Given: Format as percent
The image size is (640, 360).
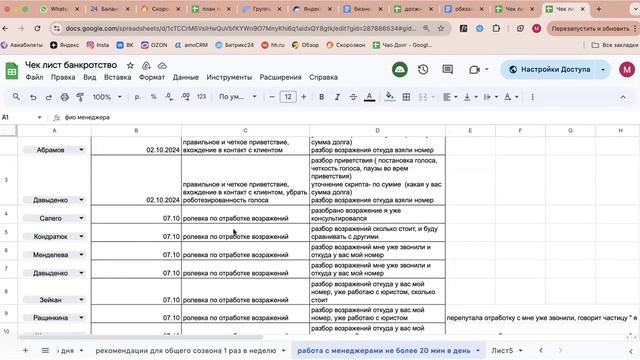Looking at the screenshot, I should click(153, 97).
